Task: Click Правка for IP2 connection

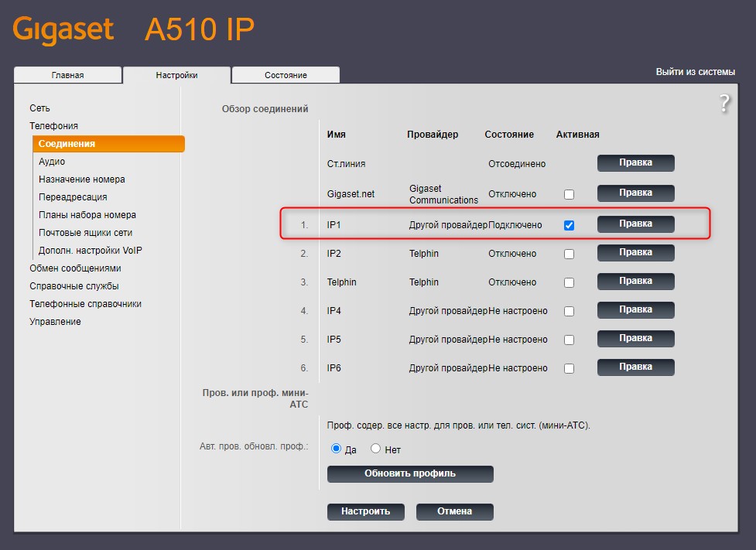Action: (x=635, y=253)
